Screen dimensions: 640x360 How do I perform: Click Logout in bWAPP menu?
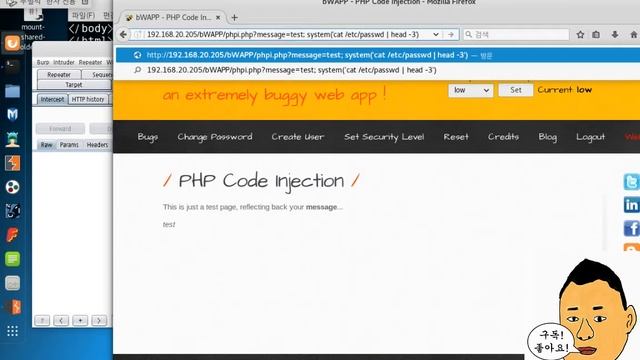point(590,137)
